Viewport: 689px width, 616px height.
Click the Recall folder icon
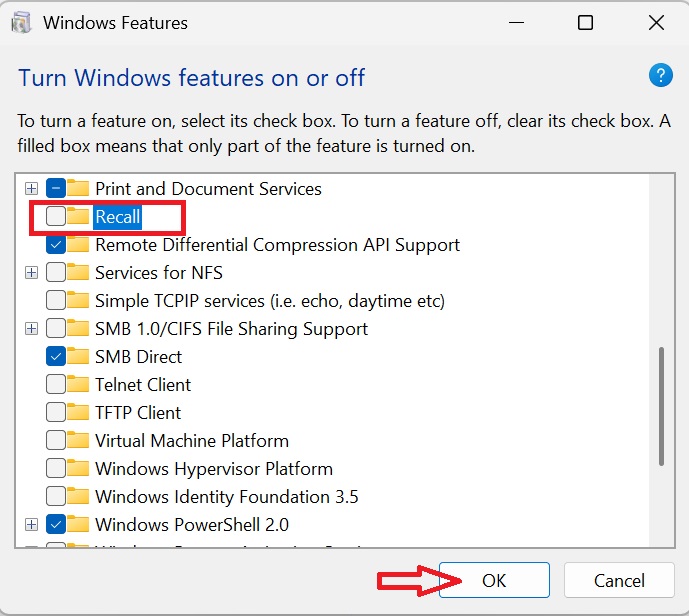(x=80, y=216)
